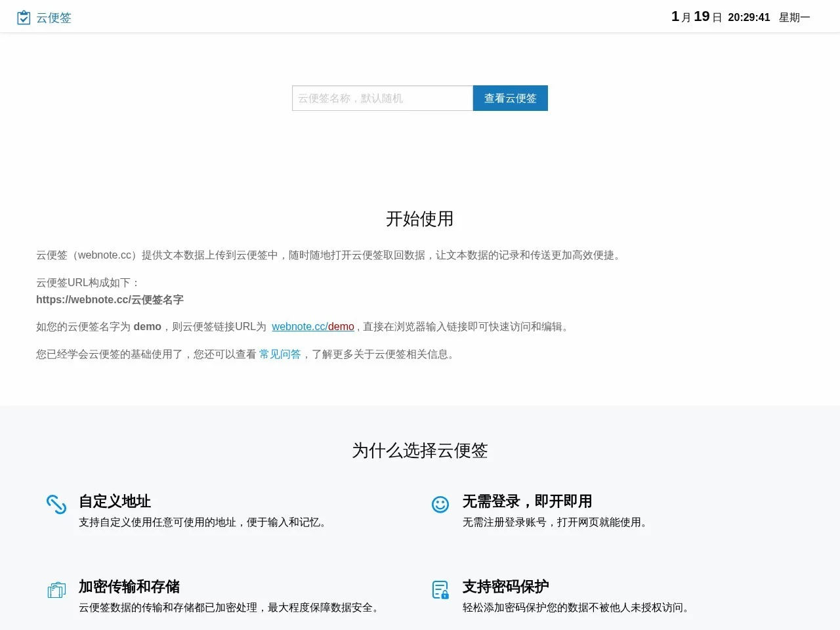Click the 加密传输和存储 feature title

point(128,587)
